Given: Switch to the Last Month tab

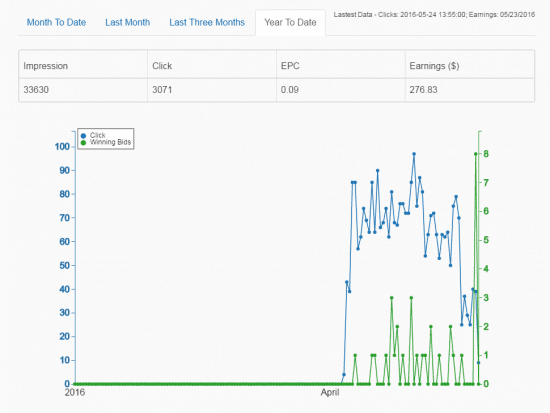Looking at the screenshot, I should 128,22.
